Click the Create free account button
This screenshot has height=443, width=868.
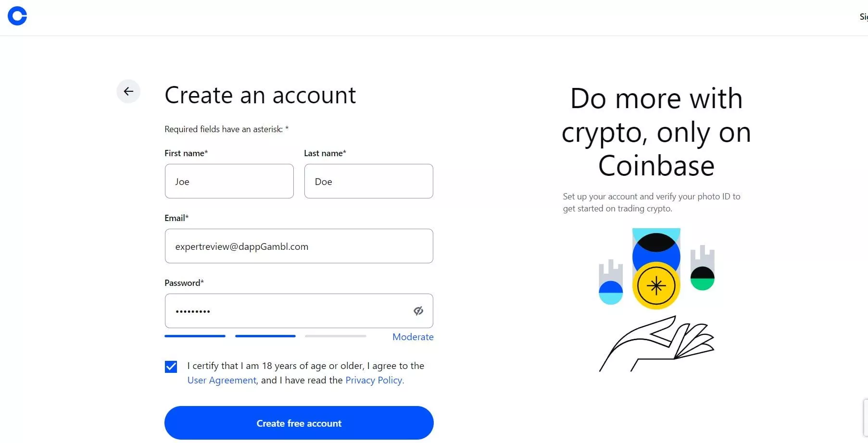point(299,423)
